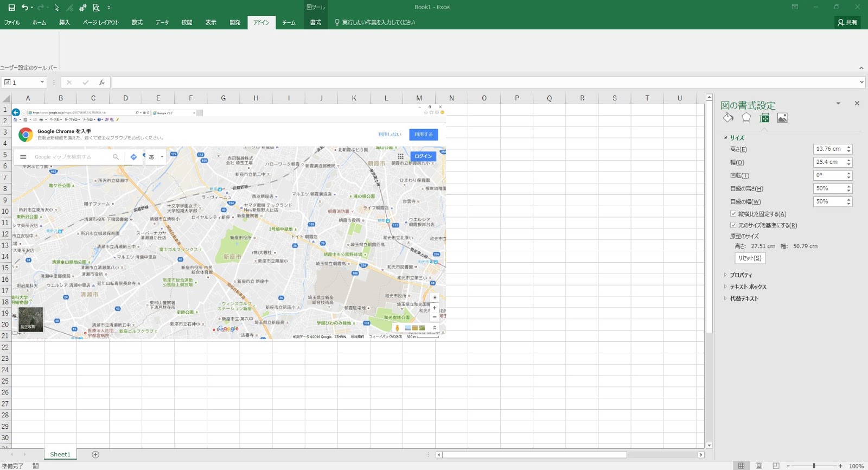Open the ファイル tab

tap(12, 22)
